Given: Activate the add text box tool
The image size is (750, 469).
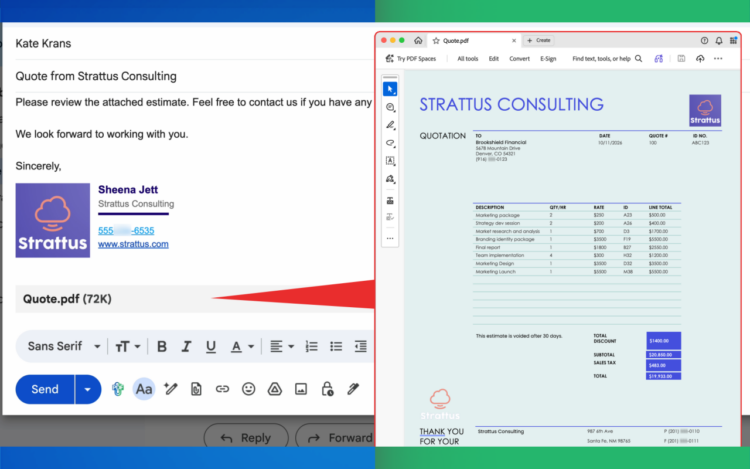Looking at the screenshot, I should [390, 161].
